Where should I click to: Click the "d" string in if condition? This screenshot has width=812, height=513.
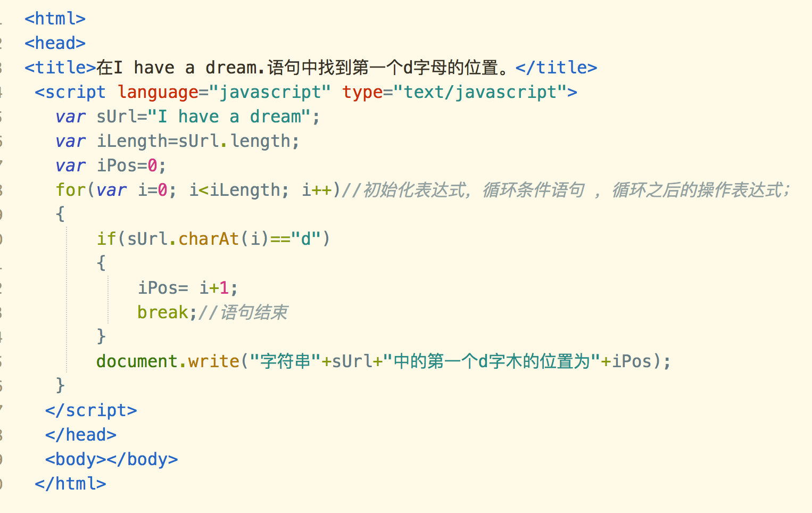[305, 239]
